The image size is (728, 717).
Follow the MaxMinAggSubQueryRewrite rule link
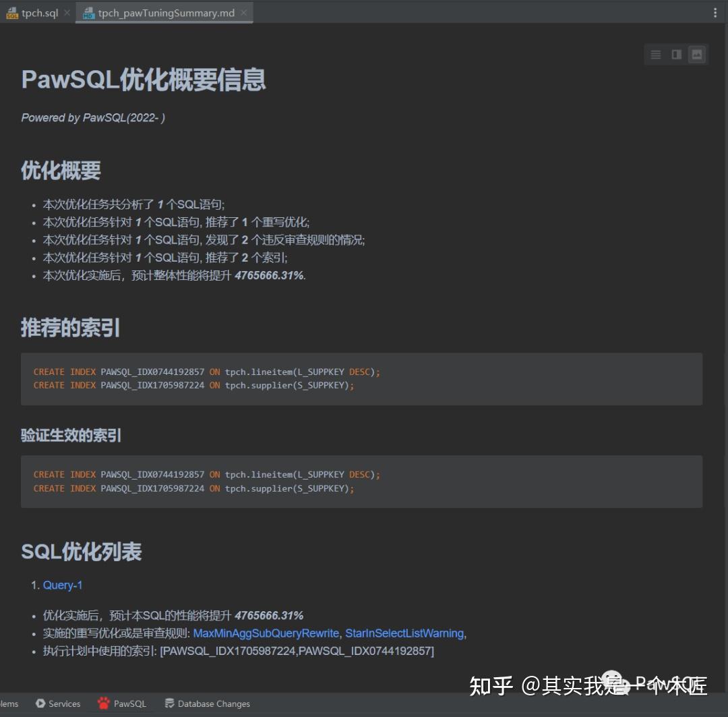(x=266, y=633)
